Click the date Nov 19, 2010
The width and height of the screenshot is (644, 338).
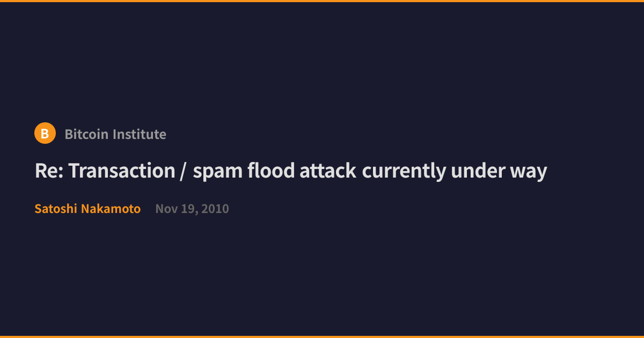click(x=192, y=209)
